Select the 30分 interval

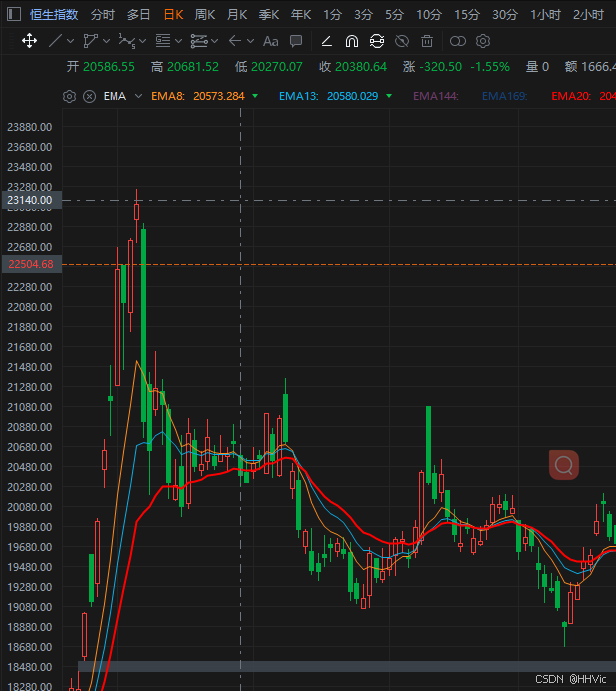point(505,15)
